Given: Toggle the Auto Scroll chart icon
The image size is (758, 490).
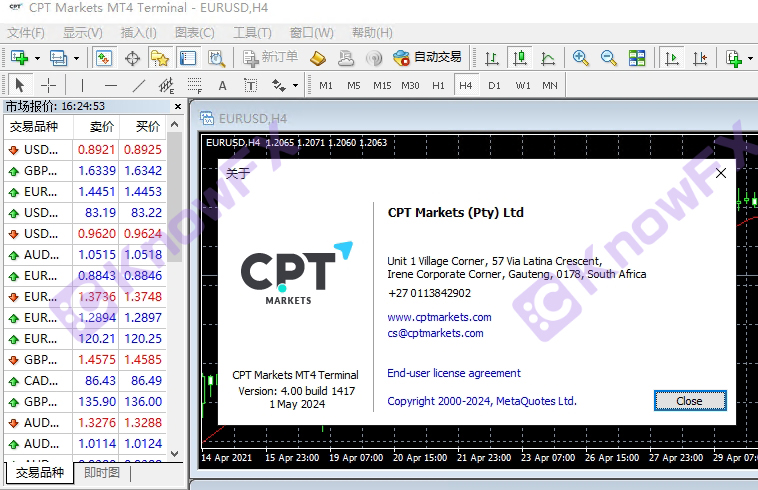Looking at the screenshot, I should [672, 58].
